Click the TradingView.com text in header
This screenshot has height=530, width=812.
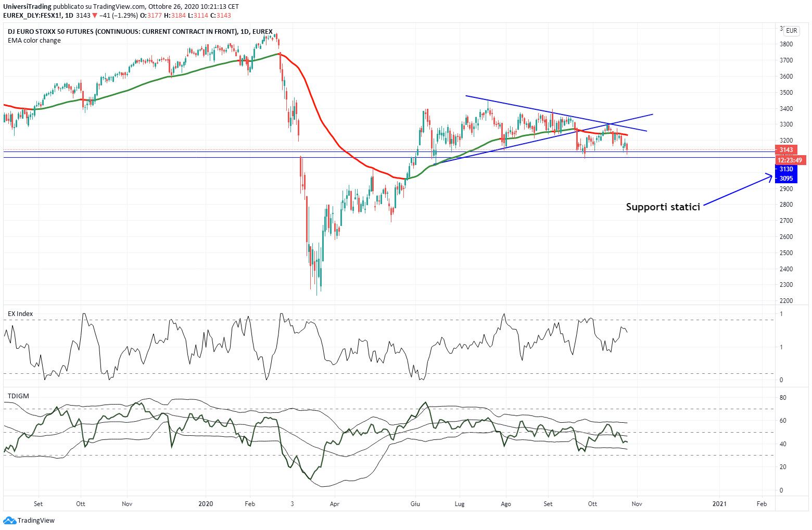click(120, 7)
